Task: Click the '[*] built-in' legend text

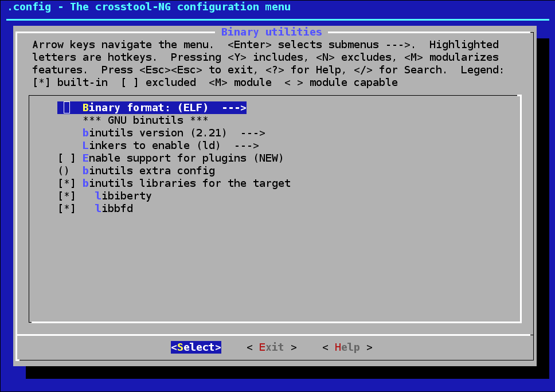Action: click(70, 83)
